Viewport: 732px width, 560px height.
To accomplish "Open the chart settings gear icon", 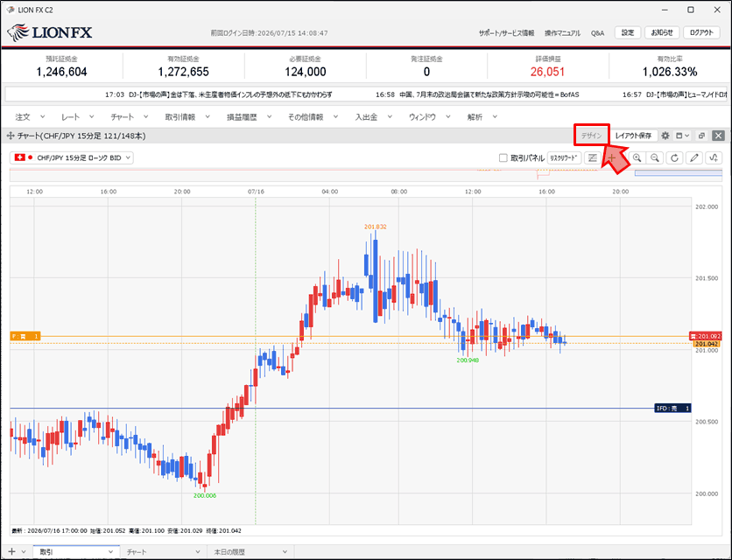I will [665, 136].
